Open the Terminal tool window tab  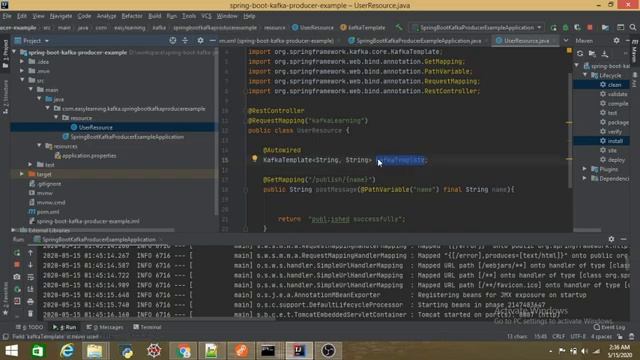point(147,327)
